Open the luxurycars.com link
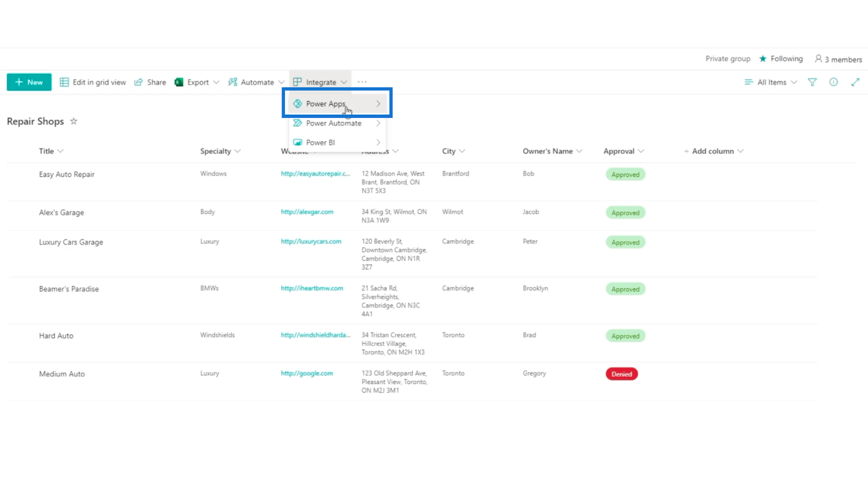The height and width of the screenshot is (487, 868). coord(311,241)
